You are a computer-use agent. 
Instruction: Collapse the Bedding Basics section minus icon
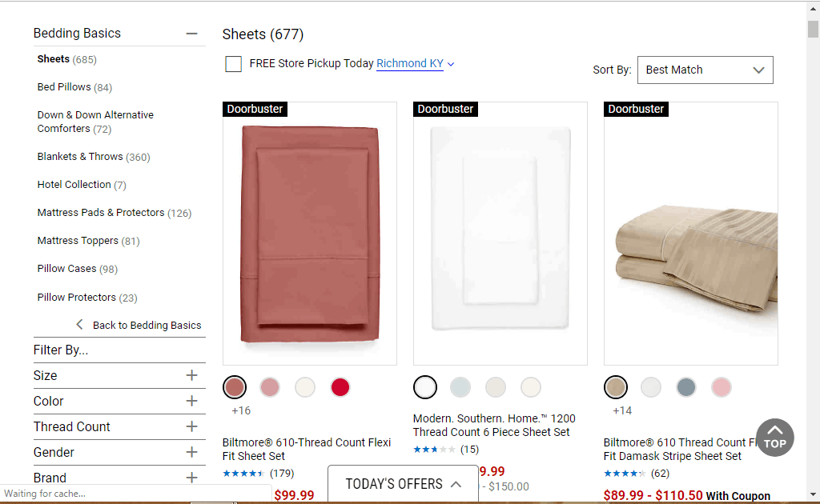[191, 34]
